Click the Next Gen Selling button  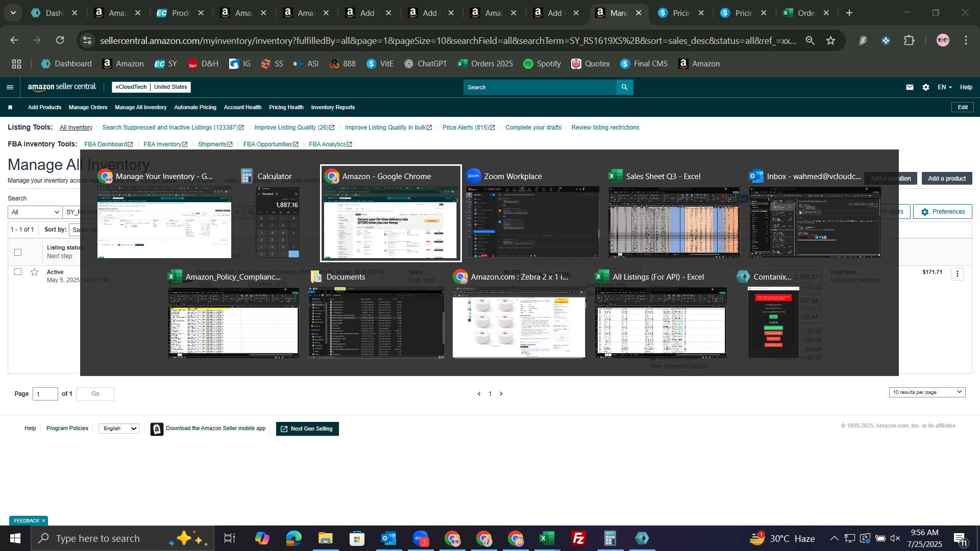(x=307, y=429)
